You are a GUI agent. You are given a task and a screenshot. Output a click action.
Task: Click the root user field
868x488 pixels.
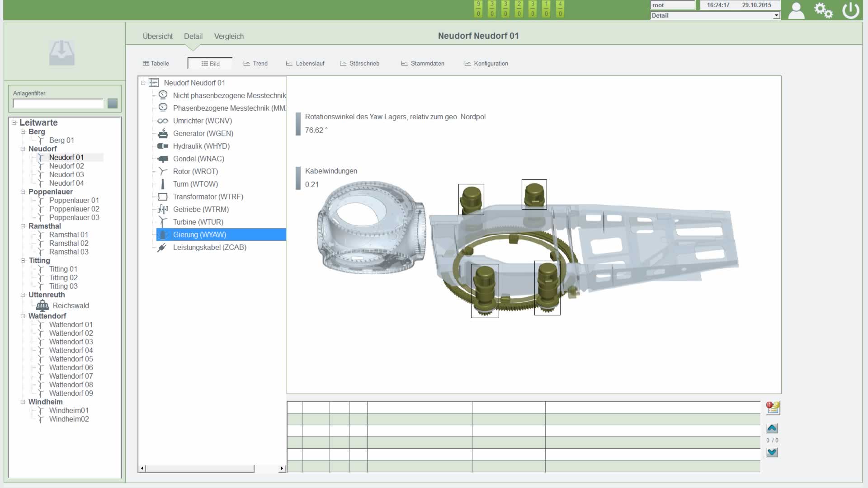(673, 5)
